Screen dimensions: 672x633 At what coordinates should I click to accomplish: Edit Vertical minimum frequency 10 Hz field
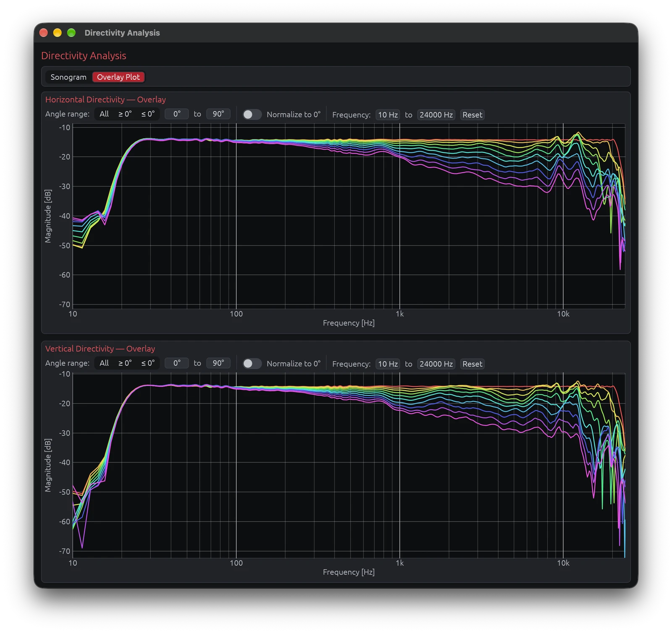click(388, 364)
